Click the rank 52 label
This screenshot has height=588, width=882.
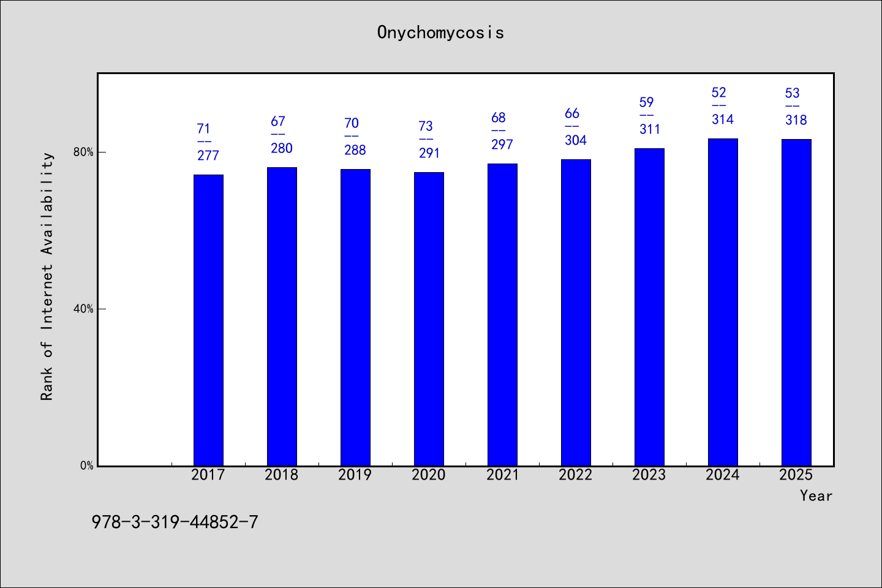tap(719, 92)
